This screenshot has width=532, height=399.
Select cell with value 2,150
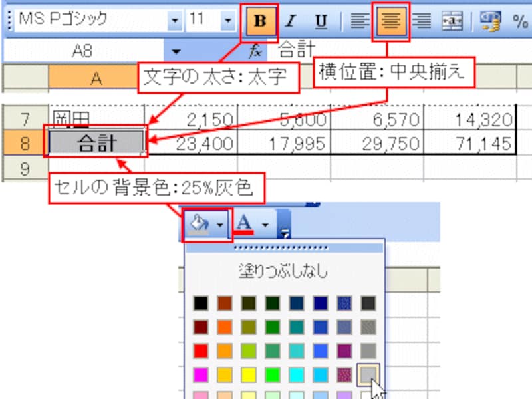191,119
